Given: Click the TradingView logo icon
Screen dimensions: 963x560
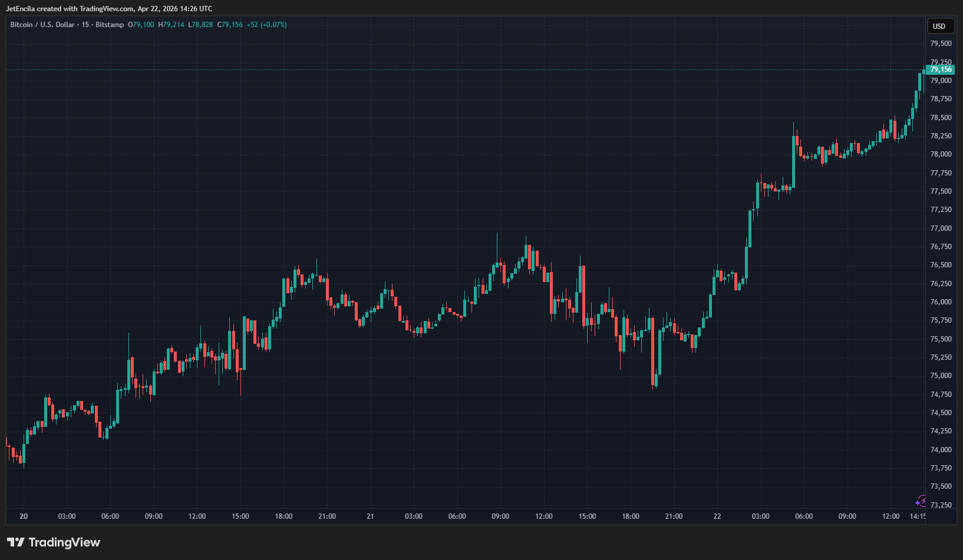Looking at the screenshot, I should pyautogui.click(x=15, y=542).
